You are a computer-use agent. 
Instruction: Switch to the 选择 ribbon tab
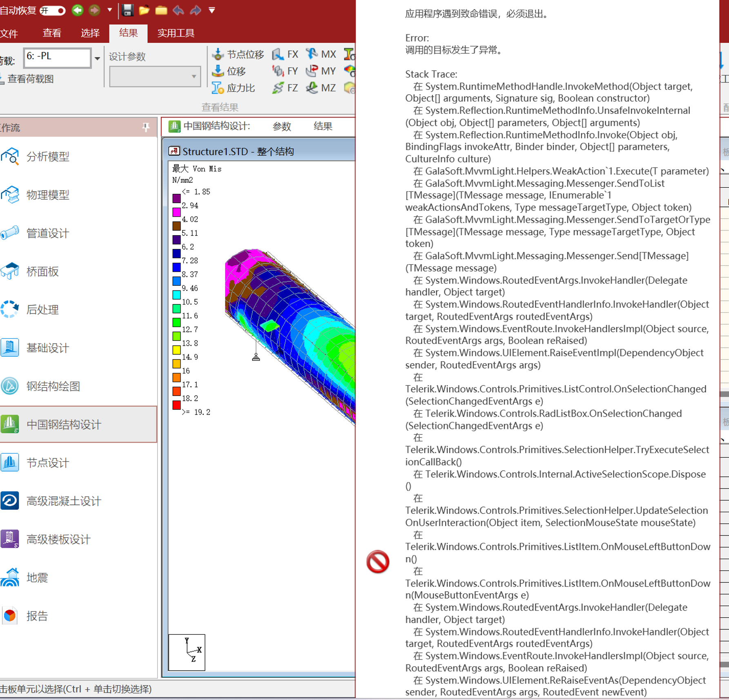90,33
